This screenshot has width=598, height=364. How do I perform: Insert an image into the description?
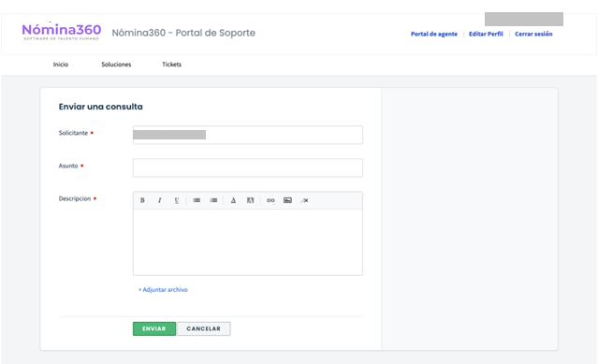pos(287,200)
